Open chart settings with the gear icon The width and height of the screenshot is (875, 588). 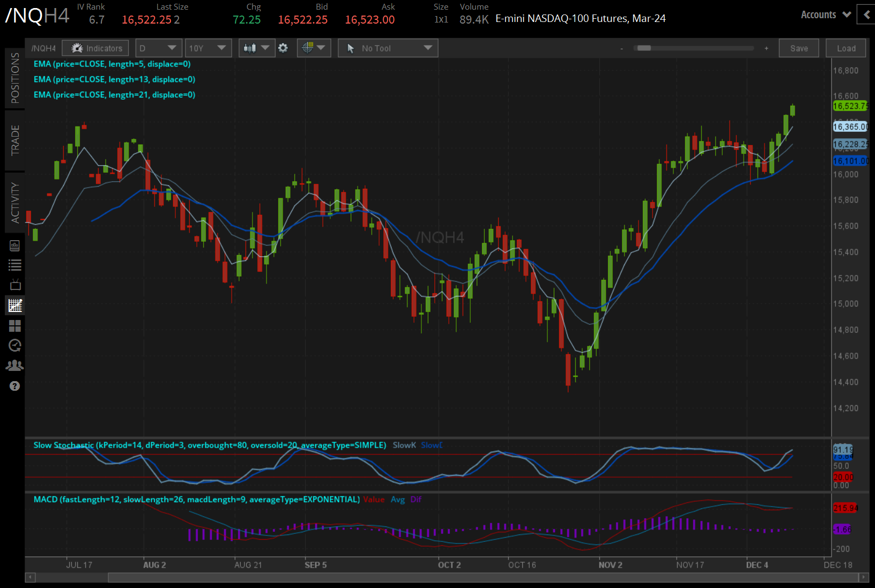click(283, 48)
